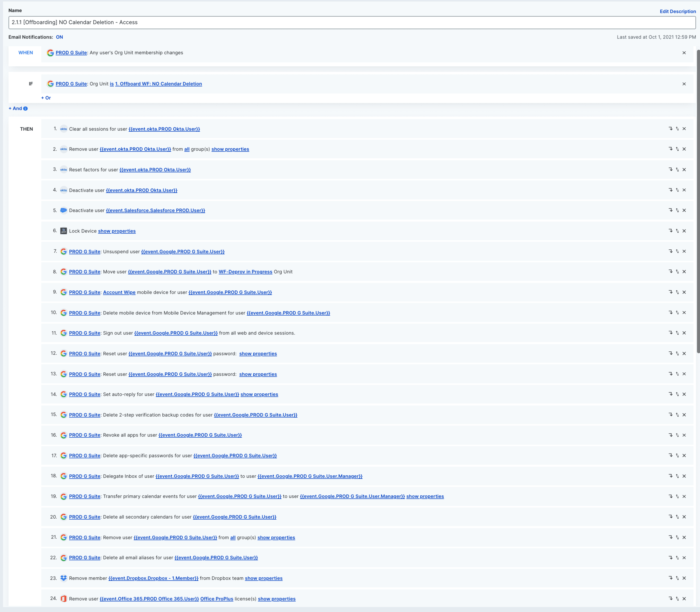The image size is (700, 612).
Task: Click into the workflow Name input field
Action: coord(352,22)
